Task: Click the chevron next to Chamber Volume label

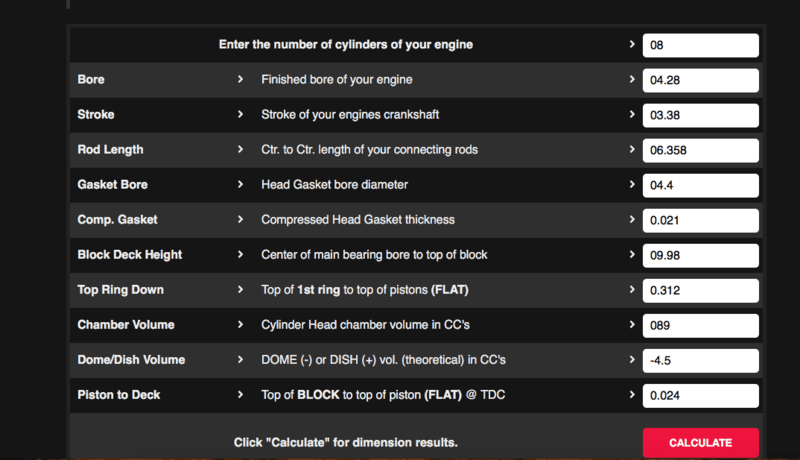Action: pyautogui.click(x=240, y=325)
